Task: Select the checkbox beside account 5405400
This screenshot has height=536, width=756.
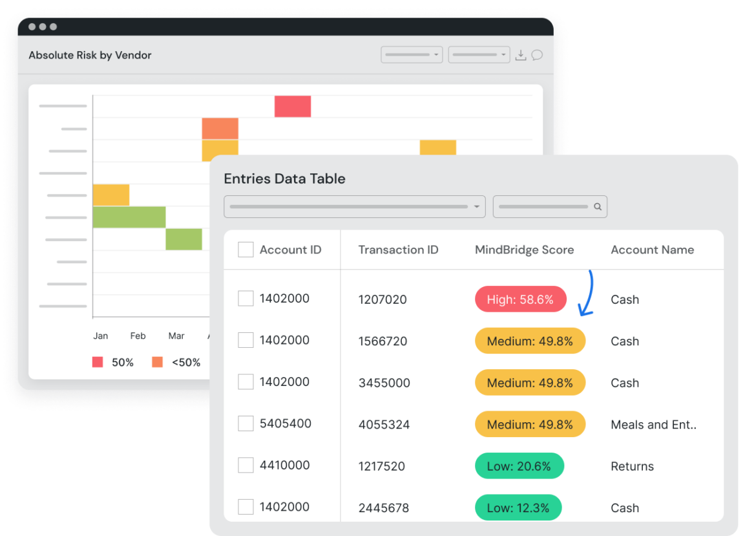Action: coord(246,423)
